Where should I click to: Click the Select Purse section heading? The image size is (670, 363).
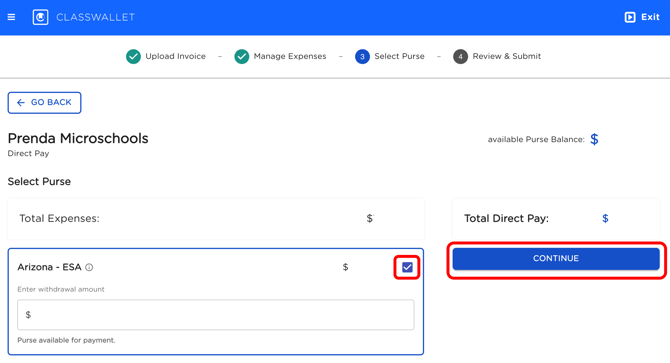(39, 182)
